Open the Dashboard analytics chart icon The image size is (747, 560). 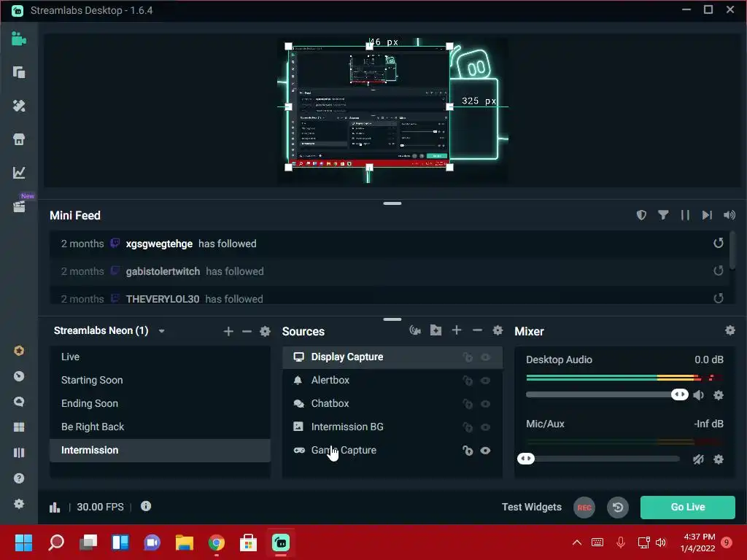[18, 172]
